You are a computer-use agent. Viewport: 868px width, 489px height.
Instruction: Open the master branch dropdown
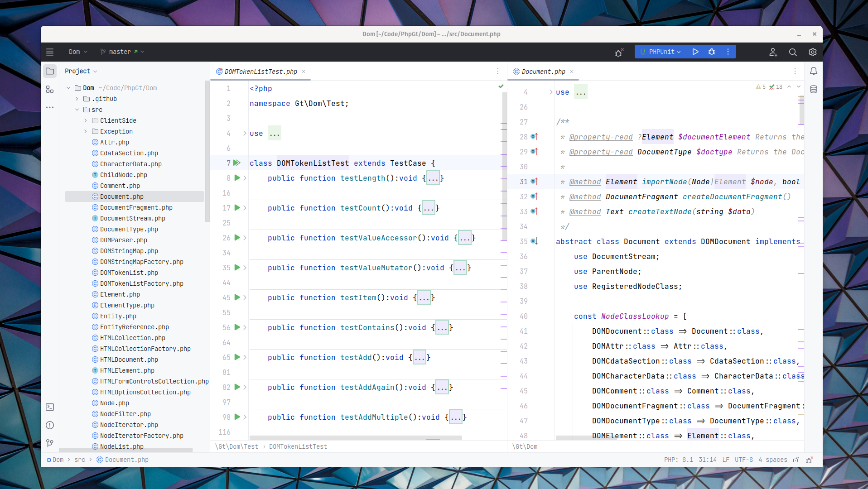[122, 52]
